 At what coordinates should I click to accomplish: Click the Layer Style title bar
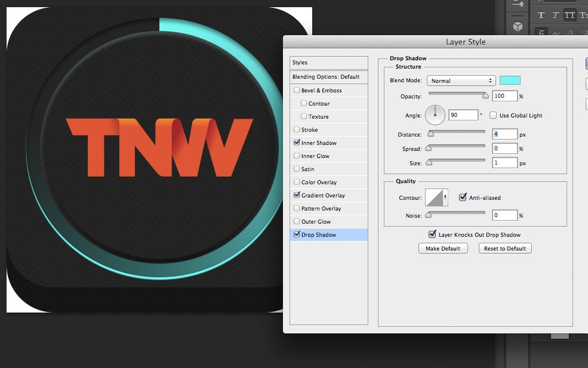point(436,42)
